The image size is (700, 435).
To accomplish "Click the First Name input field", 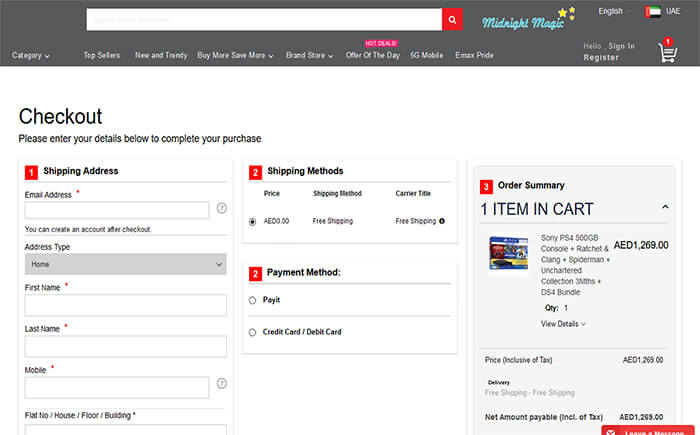I will pos(125,305).
